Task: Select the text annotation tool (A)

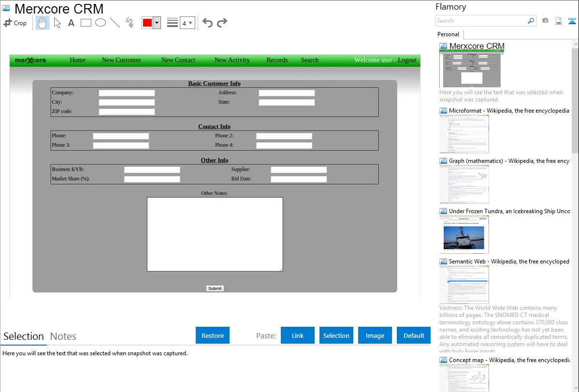Action: 71,23
